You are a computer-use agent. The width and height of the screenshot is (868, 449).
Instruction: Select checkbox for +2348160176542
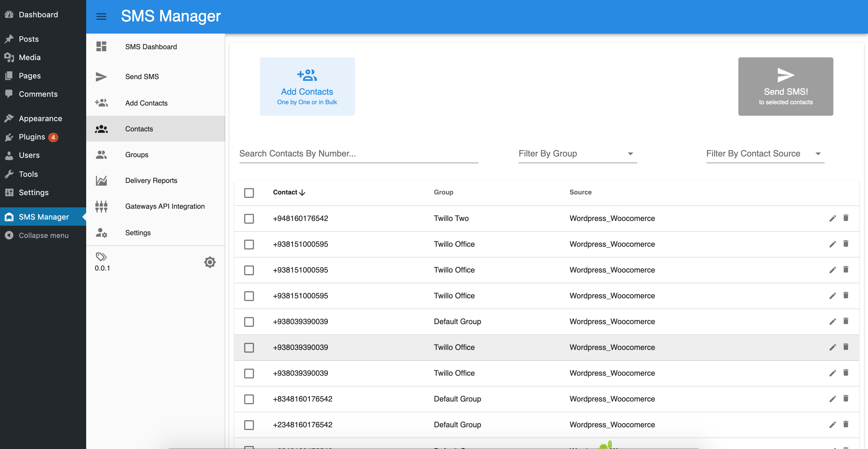tap(249, 425)
